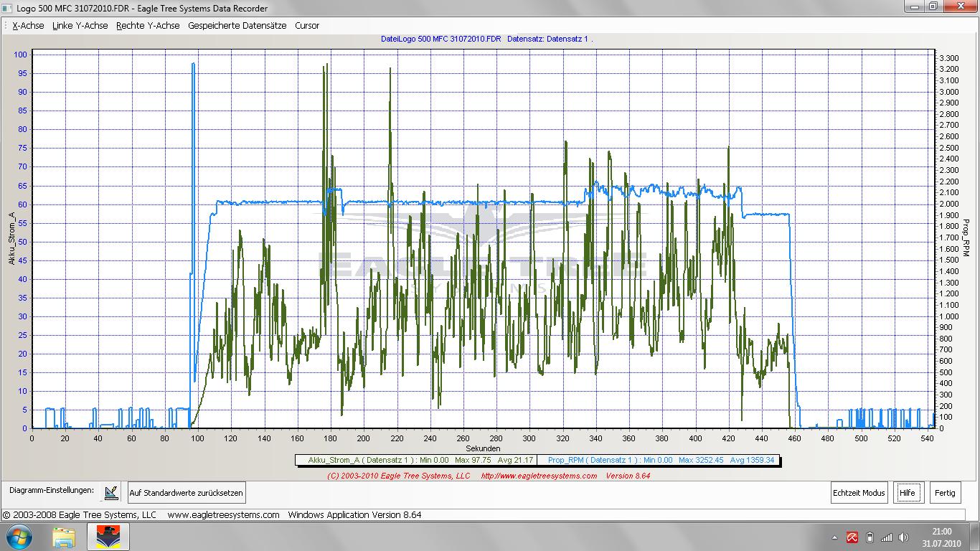Open the Diagramm-Einstellungen chart settings icon
This screenshot has height=551, width=980.
111,493
